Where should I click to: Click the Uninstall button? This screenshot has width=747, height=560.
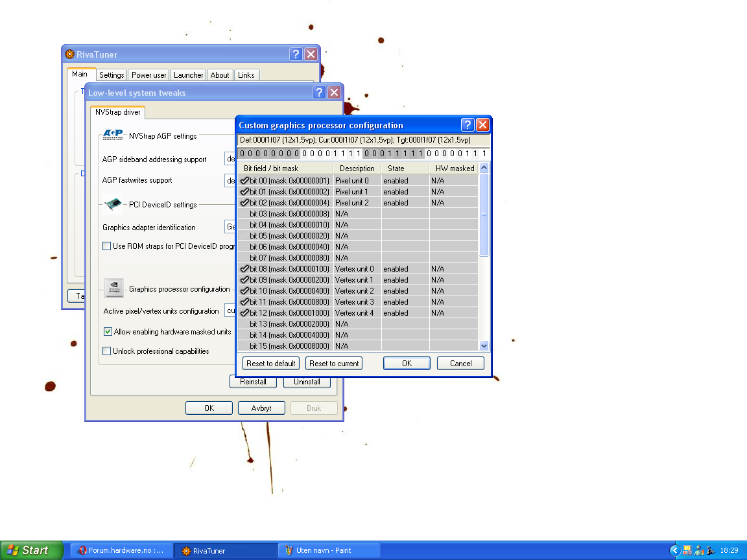307,381
